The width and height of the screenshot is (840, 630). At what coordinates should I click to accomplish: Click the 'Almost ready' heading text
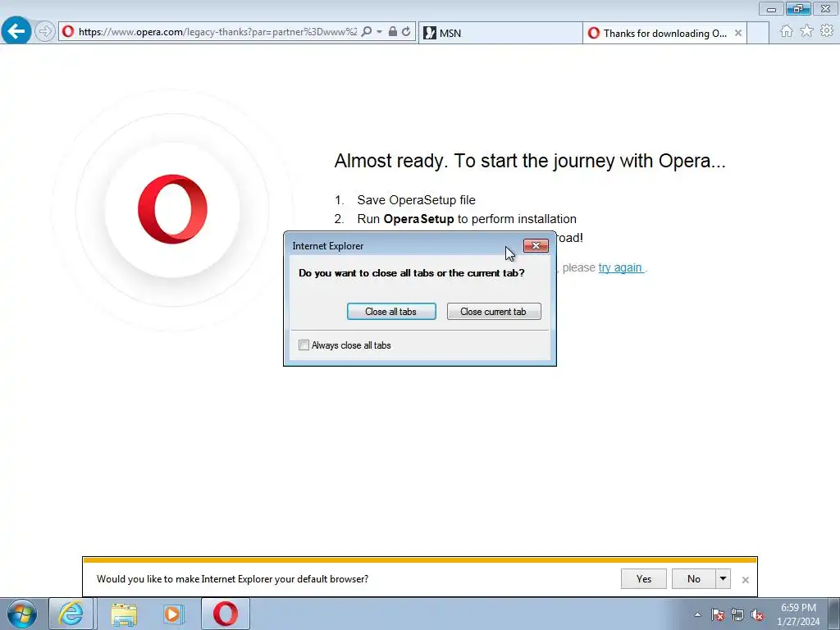coord(530,161)
